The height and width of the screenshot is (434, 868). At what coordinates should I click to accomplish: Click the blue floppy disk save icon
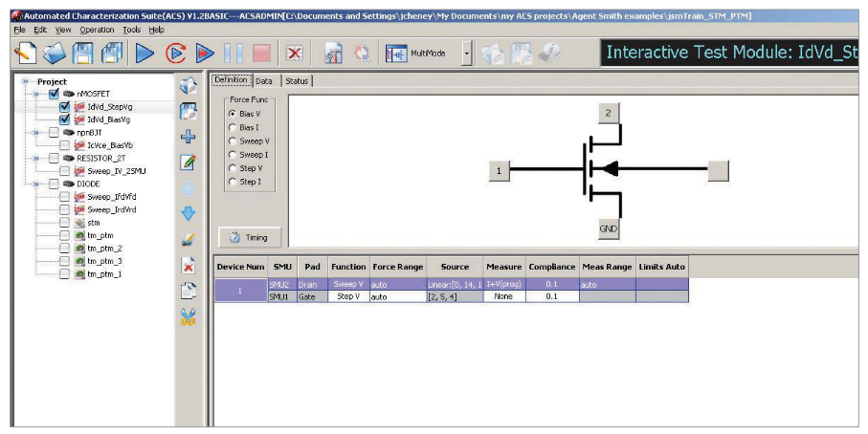83,54
